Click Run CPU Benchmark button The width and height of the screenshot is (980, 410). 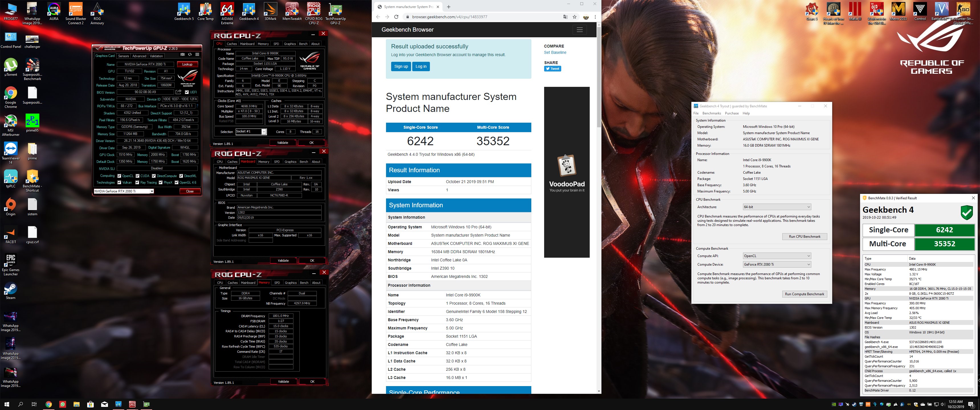tap(805, 237)
